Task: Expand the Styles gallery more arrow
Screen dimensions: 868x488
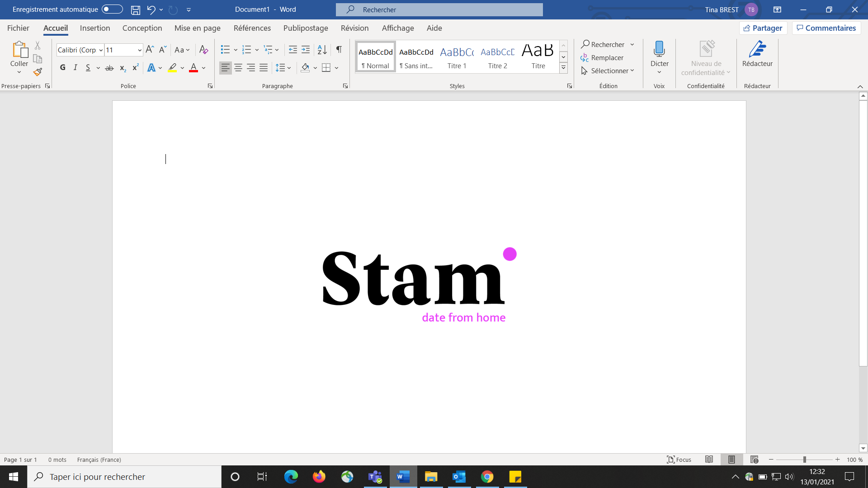Action: pos(563,68)
